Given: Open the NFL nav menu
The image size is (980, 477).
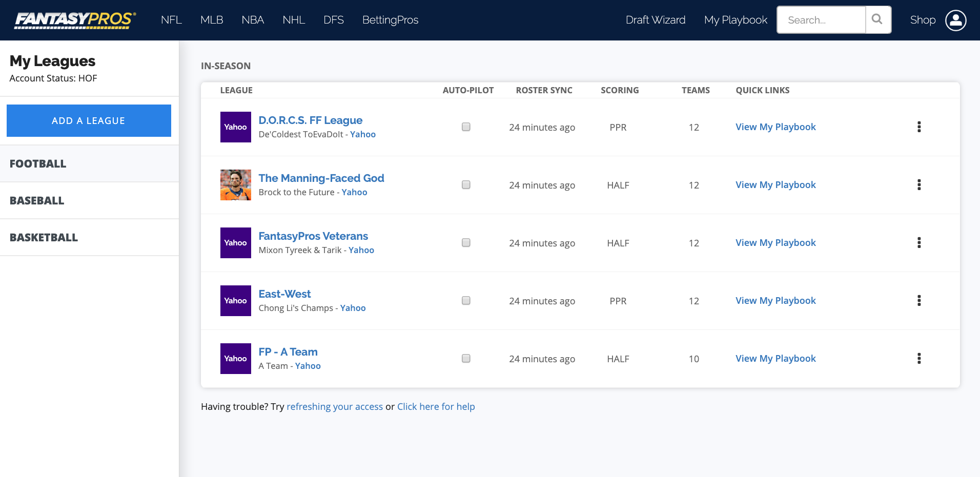Looking at the screenshot, I should click(x=171, y=20).
